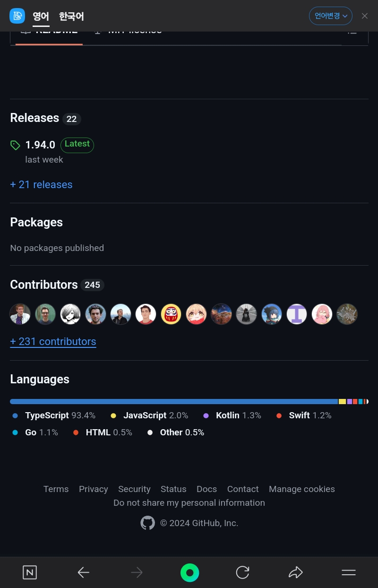The width and height of the screenshot is (378, 588).
Task: View the + 231 contributors link
Action: pos(53,341)
